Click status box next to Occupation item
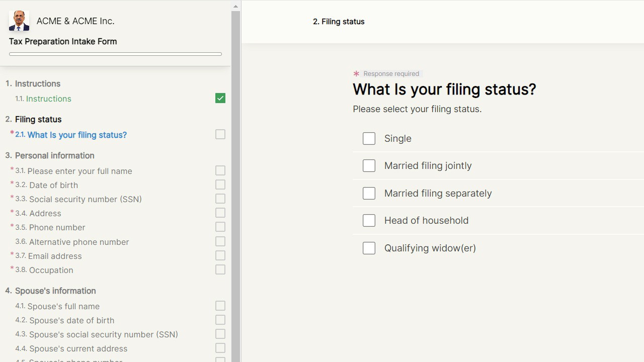644x362 pixels. click(x=220, y=270)
